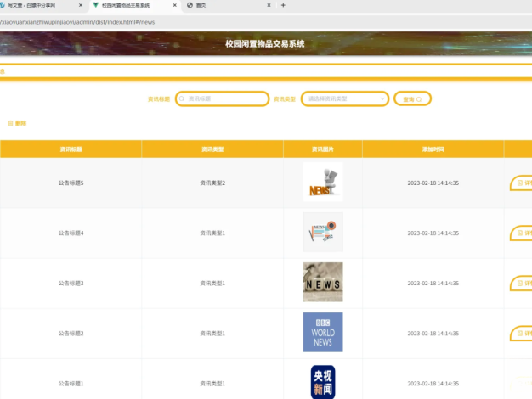Open the 请选择资讯类型 dropdown
Viewport: 532px width, 399px height.
(345, 98)
